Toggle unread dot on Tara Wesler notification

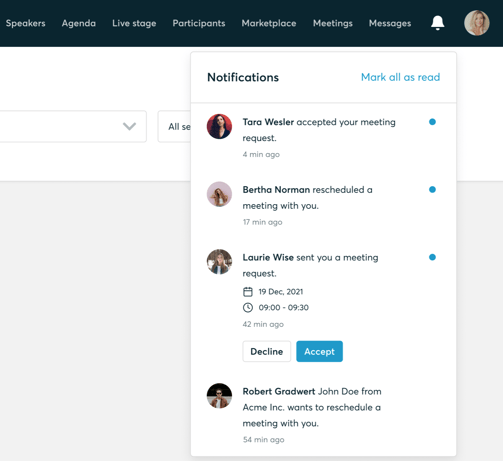432,122
